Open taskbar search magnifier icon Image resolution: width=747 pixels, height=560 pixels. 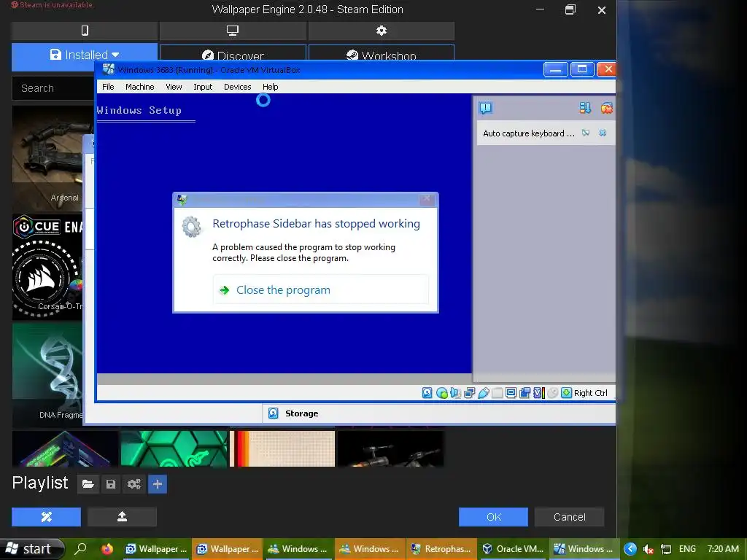coord(81,548)
